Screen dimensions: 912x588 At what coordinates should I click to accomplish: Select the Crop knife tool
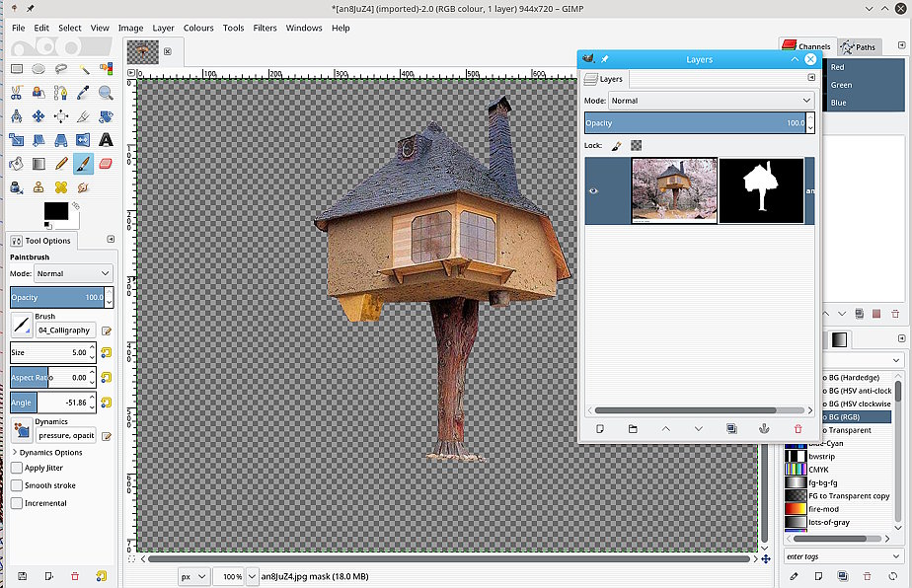coord(84,116)
